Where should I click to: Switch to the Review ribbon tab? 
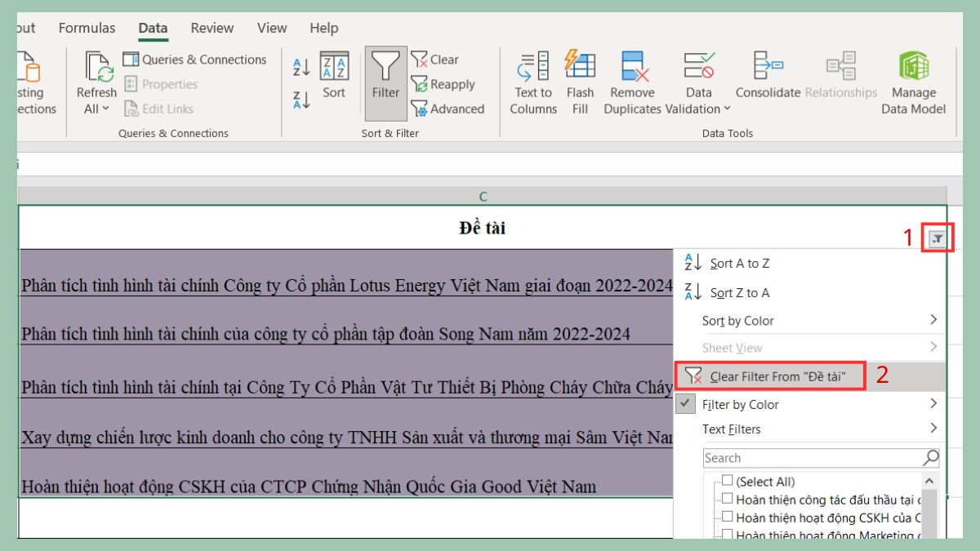[212, 27]
